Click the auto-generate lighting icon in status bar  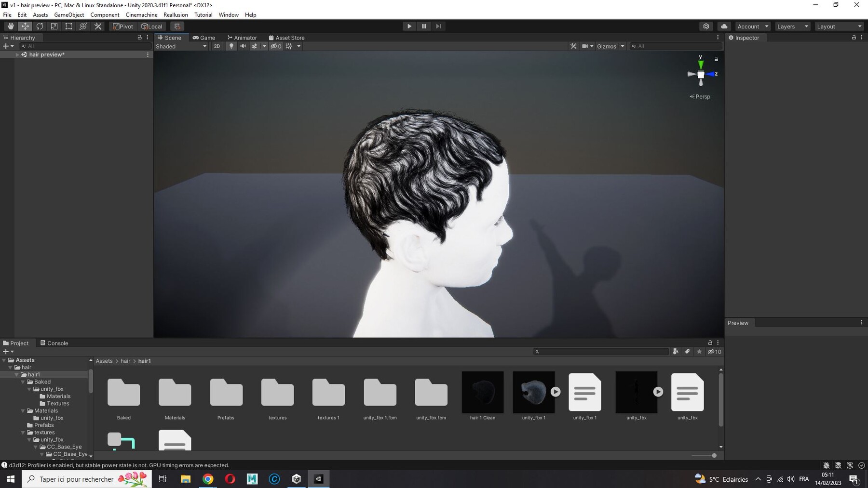coord(850,465)
